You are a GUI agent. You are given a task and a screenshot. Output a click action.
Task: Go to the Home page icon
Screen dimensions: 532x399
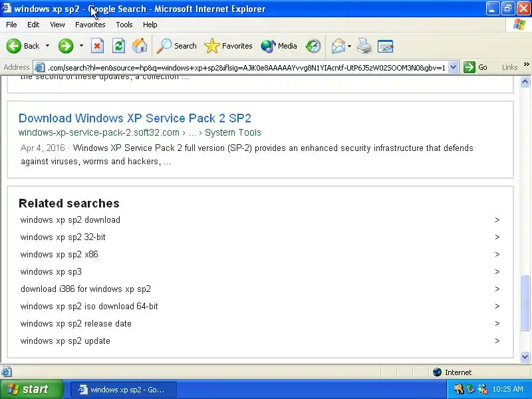pos(140,46)
